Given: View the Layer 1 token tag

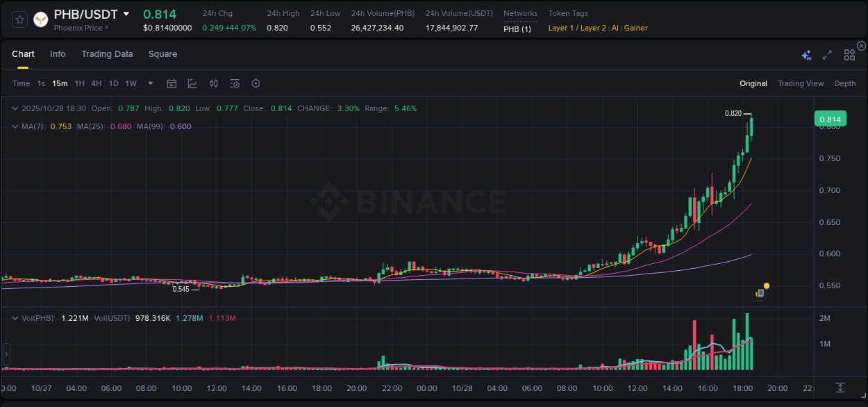Looking at the screenshot, I should (560, 28).
